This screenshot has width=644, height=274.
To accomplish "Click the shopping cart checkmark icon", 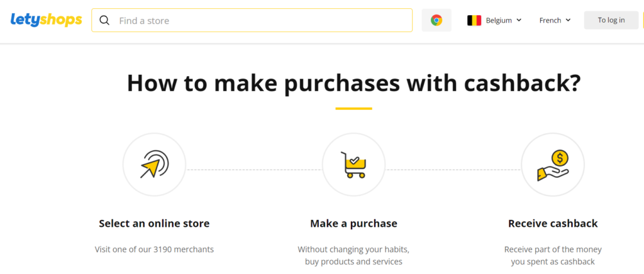I will click(353, 165).
